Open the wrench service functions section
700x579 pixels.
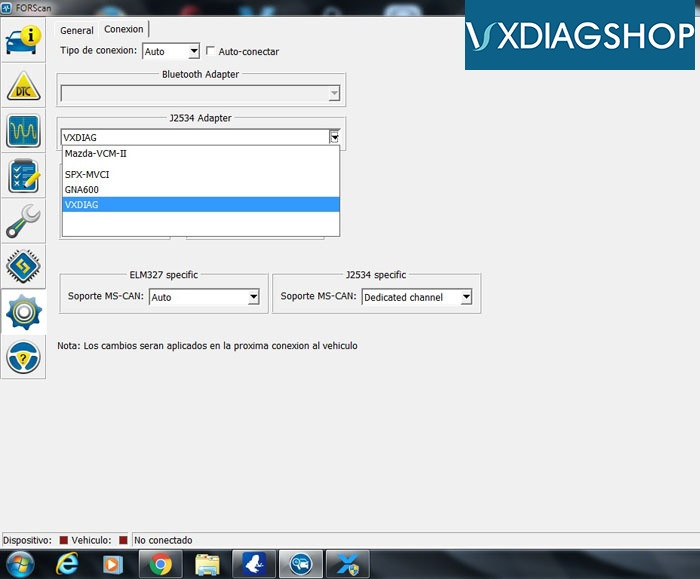pyautogui.click(x=22, y=221)
